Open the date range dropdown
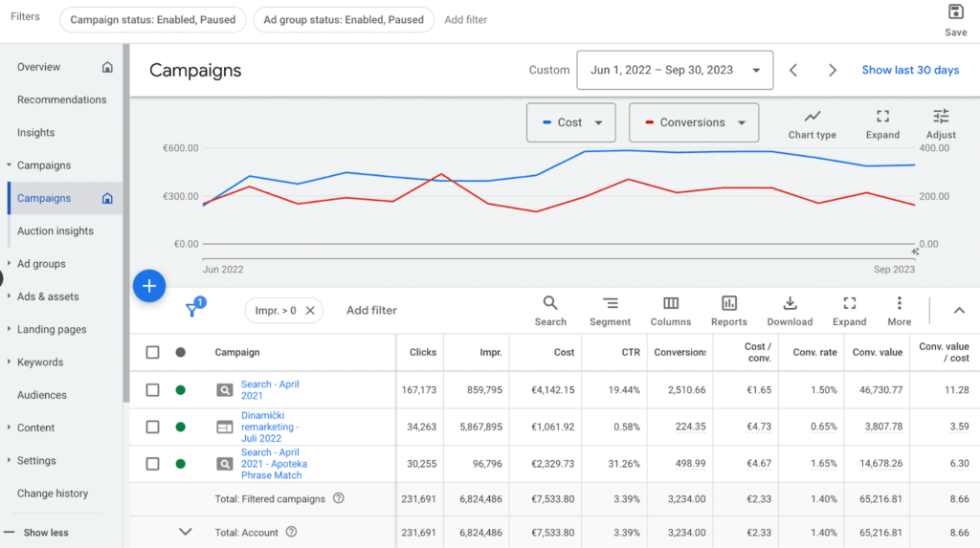Viewport: 980px width, 548px height. [675, 70]
